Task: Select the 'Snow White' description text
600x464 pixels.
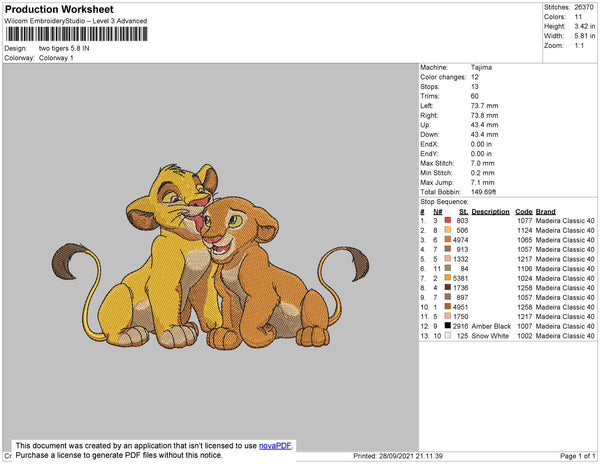Action: pyautogui.click(x=490, y=335)
